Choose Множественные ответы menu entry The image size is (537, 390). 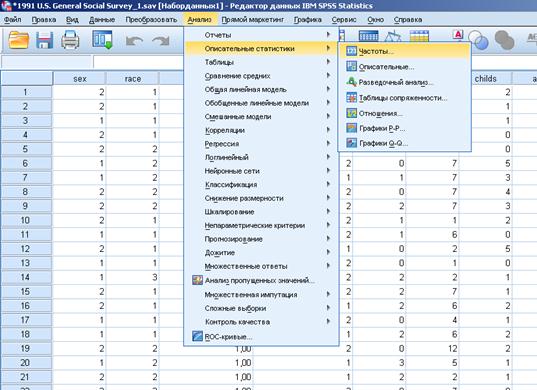tap(261, 266)
